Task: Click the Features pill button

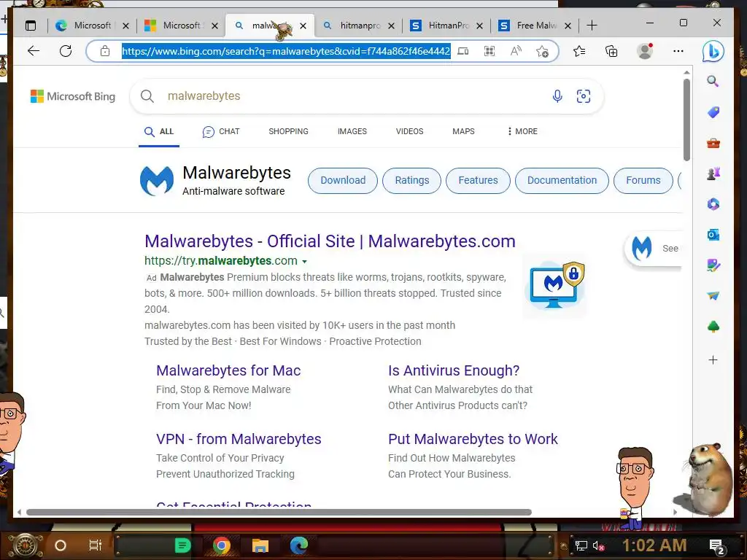Action: pos(478,181)
